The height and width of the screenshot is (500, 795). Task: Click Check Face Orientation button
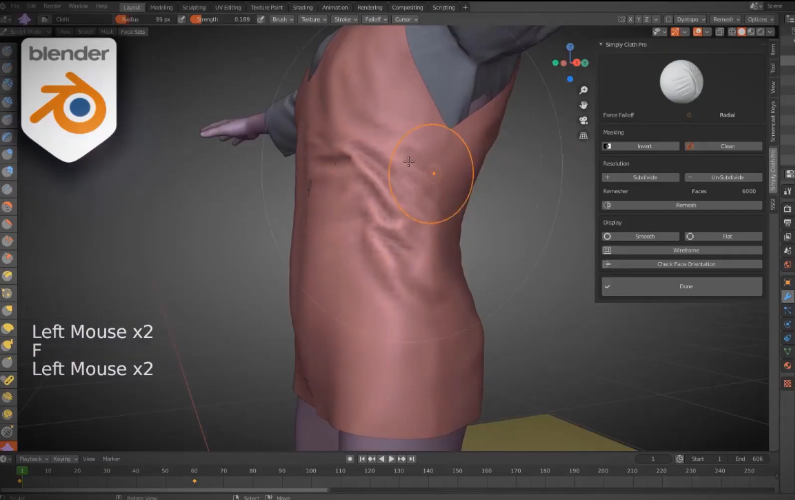pos(682,264)
